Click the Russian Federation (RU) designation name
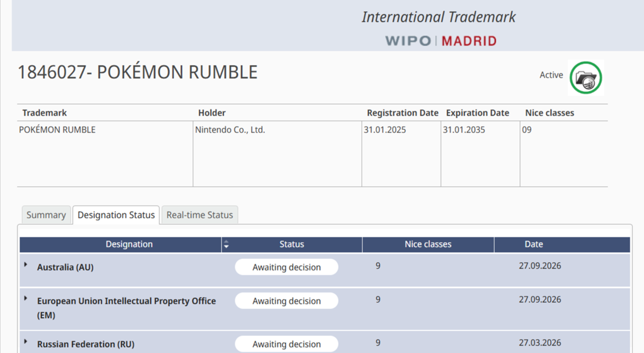Viewport: 644px width, 353px height. pos(86,344)
